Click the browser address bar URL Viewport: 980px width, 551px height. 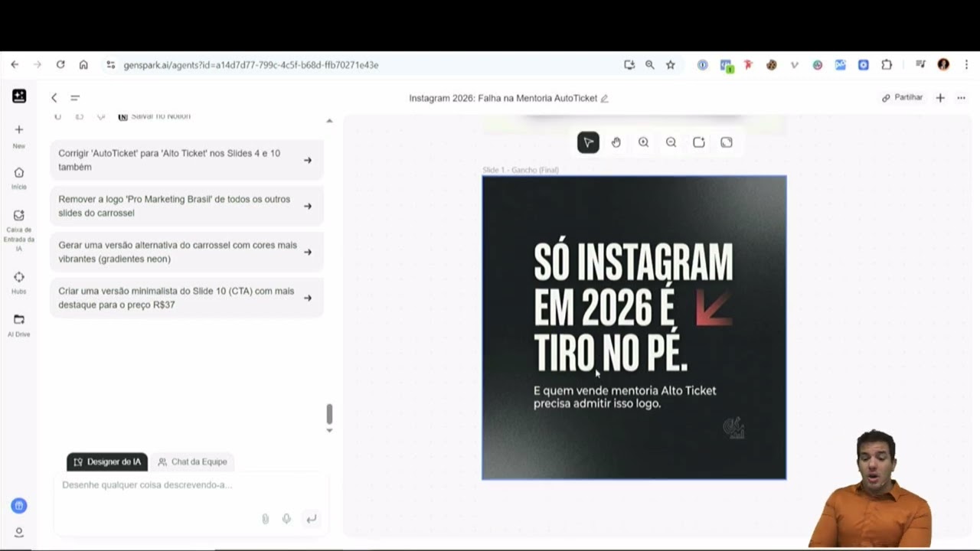(251, 65)
